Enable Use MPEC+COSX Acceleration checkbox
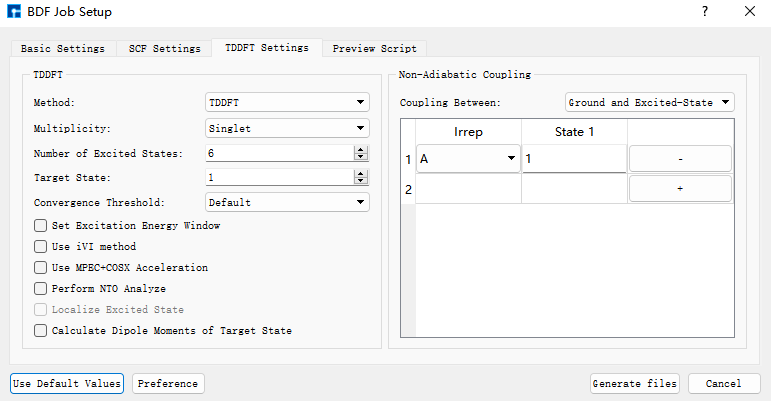This screenshot has height=401, width=771. 40,267
